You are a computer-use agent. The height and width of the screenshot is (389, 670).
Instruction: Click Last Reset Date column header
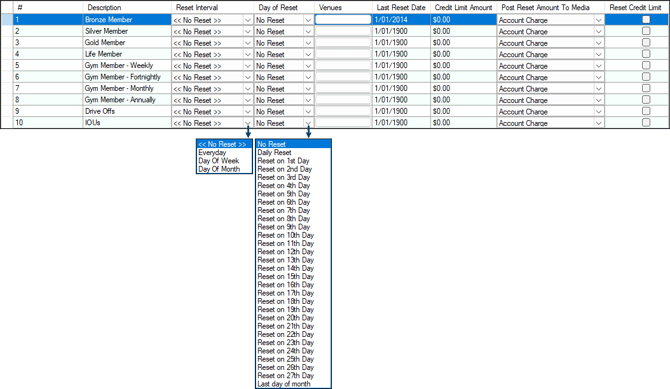coord(401,8)
